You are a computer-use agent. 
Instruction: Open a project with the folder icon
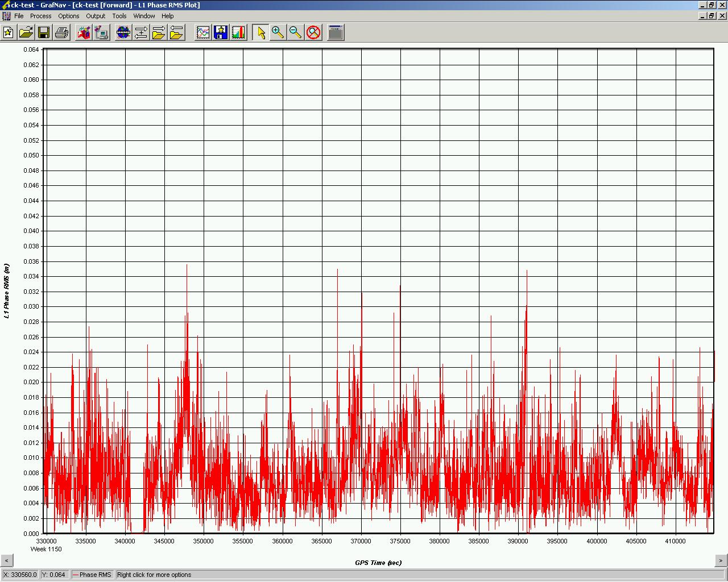(x=26, y=32)
